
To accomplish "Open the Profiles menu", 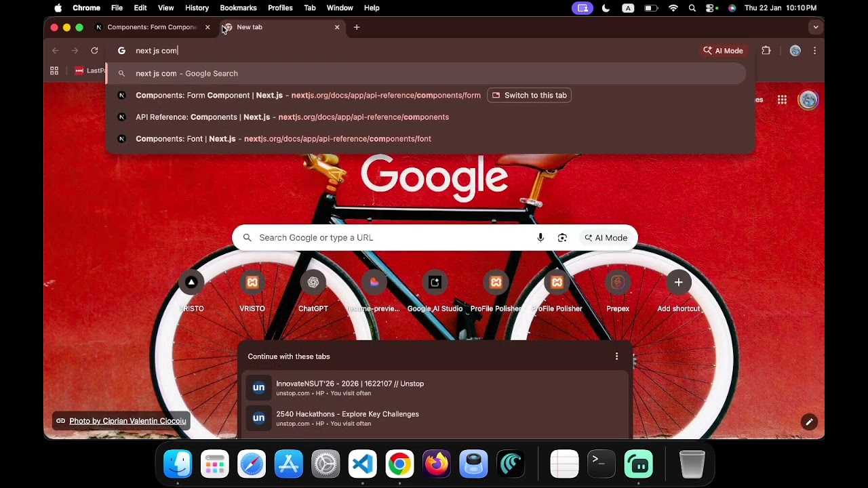I will pyautogui.click(x=280, y=8).
